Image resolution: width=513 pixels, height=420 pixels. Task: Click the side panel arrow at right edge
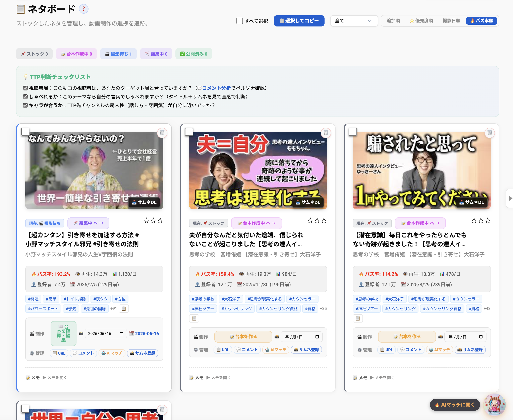pyautogui.click(x=510, y=198)
